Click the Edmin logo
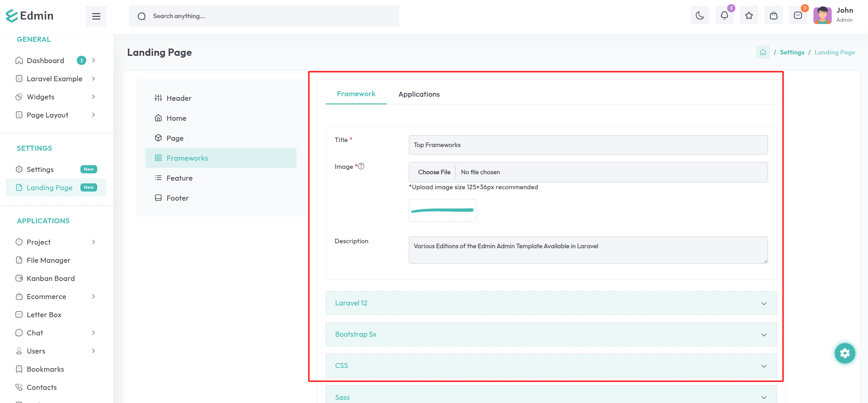This screenshot has height=403, width=868. (x=30, y=16)
